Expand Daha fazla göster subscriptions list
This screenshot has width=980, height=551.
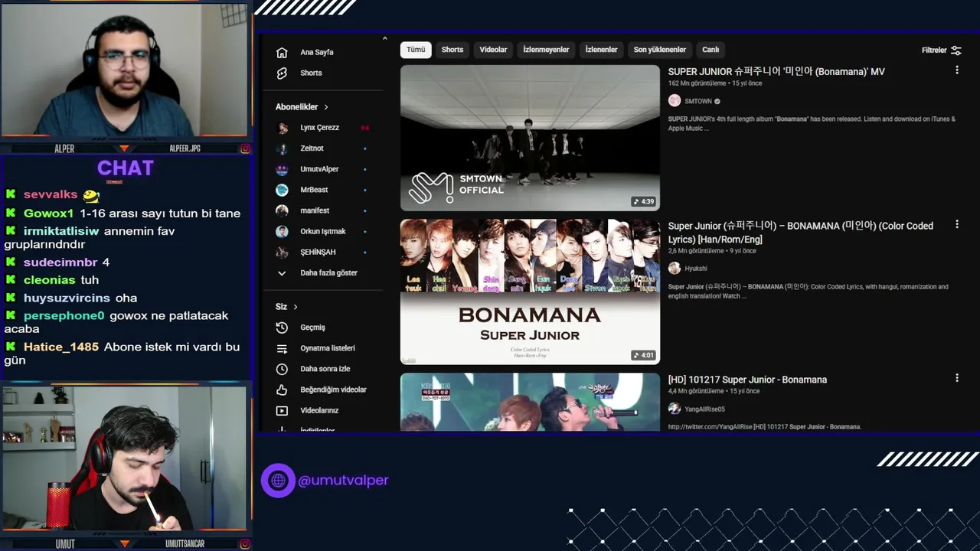[318, 273]
